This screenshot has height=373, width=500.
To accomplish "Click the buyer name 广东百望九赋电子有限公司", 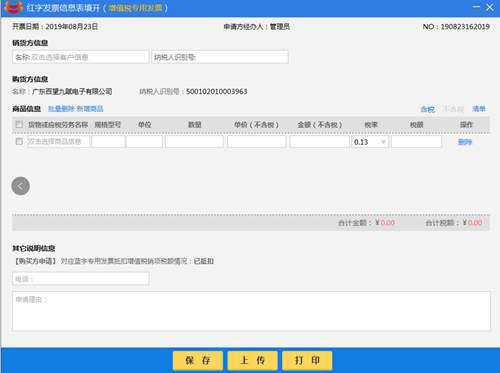I will 72,91.
